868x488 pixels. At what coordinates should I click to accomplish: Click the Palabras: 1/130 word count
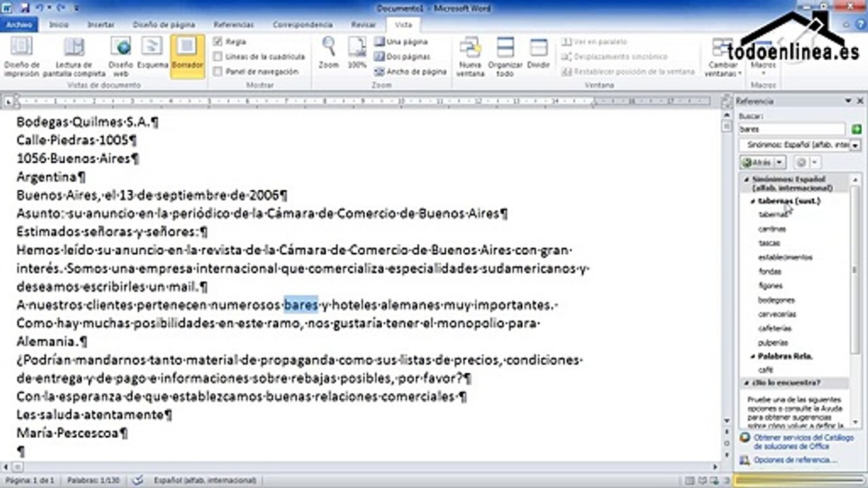pos(92,480)
